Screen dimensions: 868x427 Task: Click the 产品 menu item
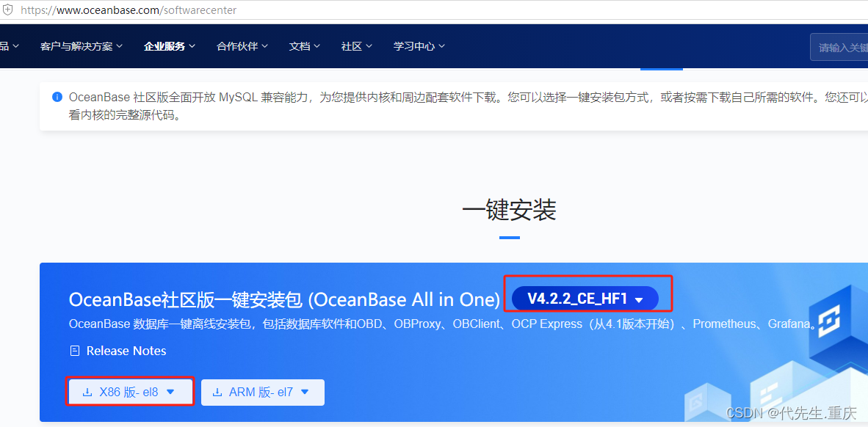click(x=6, y=46)
